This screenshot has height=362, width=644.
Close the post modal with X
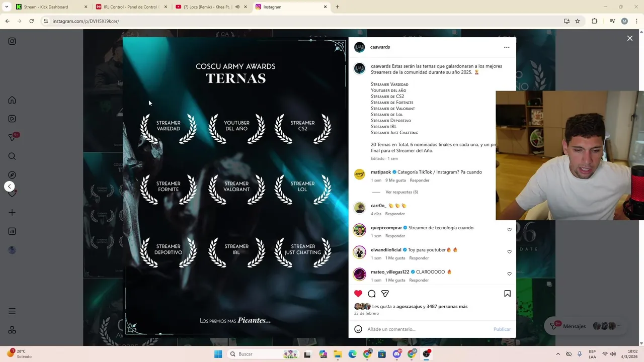[x=629, y=38]
